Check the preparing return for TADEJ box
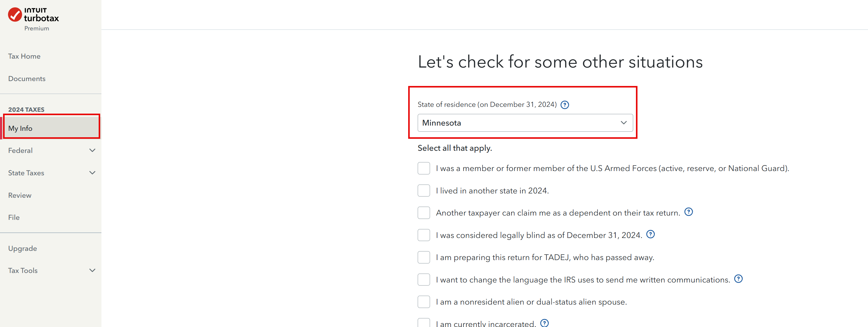 click(x=424, y=257)
